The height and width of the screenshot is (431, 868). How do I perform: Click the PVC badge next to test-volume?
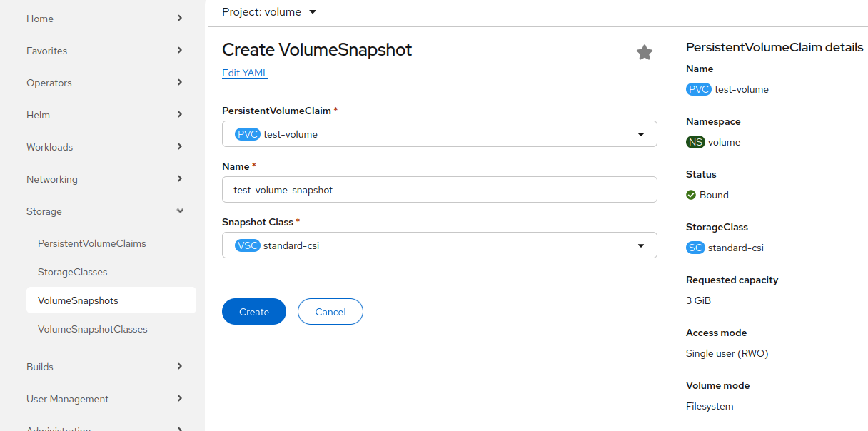point(699,89)
